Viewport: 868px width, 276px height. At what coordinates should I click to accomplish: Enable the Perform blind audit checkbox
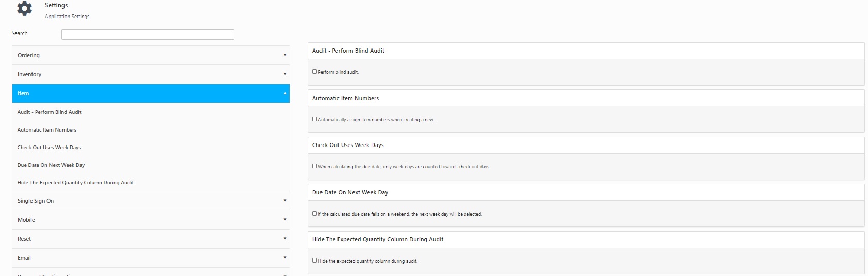pyautogui.click(x=315, y=72)
